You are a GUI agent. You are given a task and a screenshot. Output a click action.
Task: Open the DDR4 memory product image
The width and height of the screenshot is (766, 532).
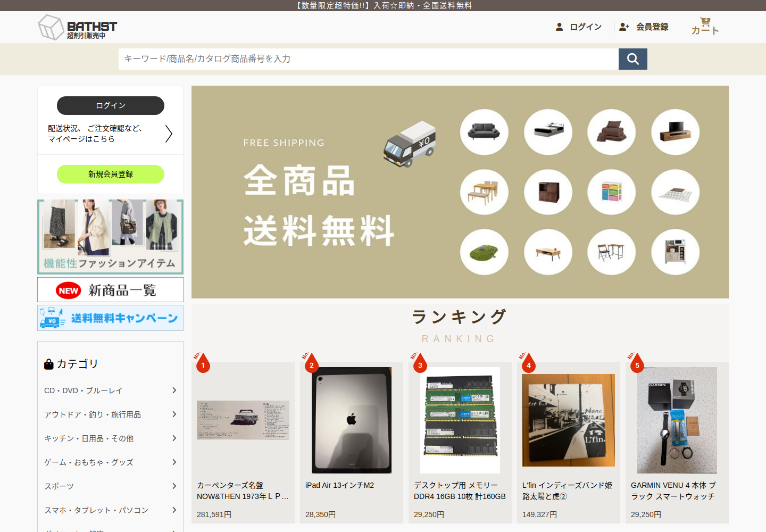pyautogui.click(x=460, y=420)
